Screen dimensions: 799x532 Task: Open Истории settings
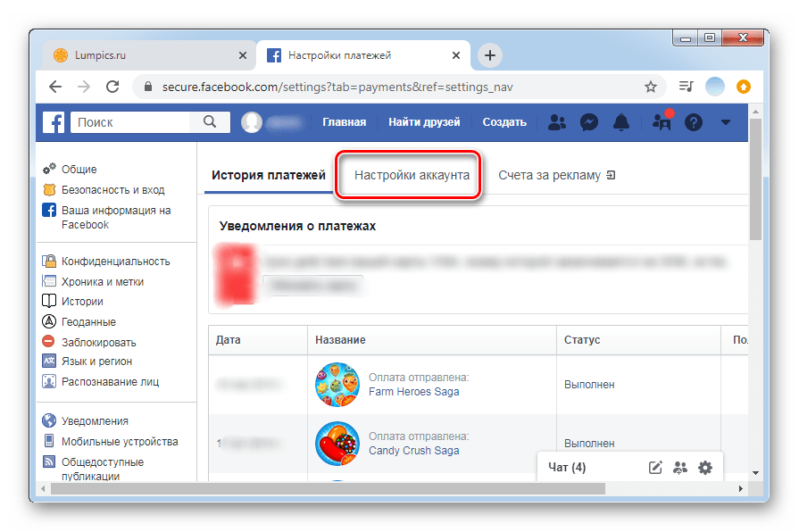coord(82,302)
